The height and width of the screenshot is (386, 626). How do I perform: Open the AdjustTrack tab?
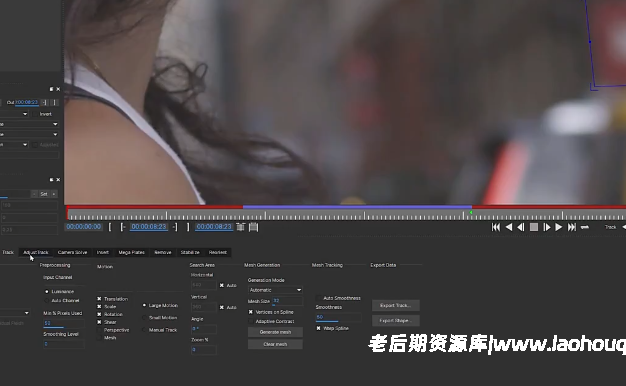36,252
